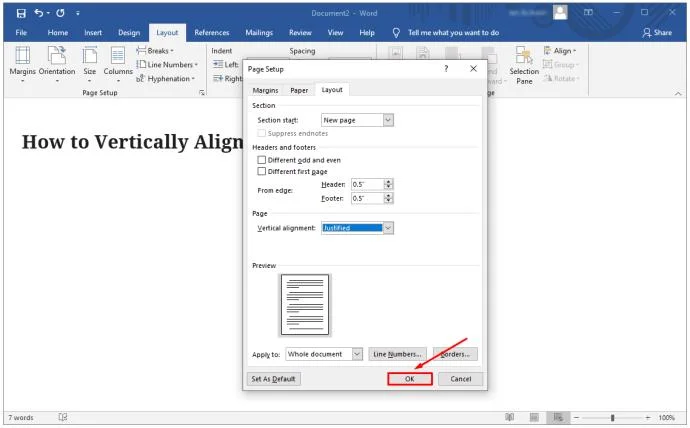The width and height of the screenshot is (690, 428).
Task: Switch to the References ribbon tab
Action: point(212,33)
